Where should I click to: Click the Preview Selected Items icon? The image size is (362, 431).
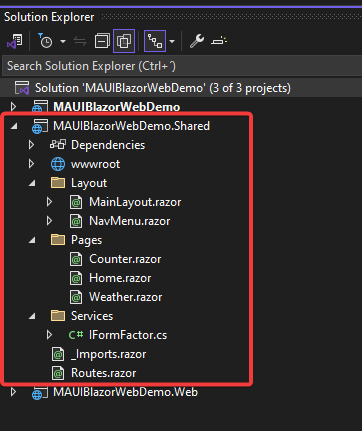[219, 41]
